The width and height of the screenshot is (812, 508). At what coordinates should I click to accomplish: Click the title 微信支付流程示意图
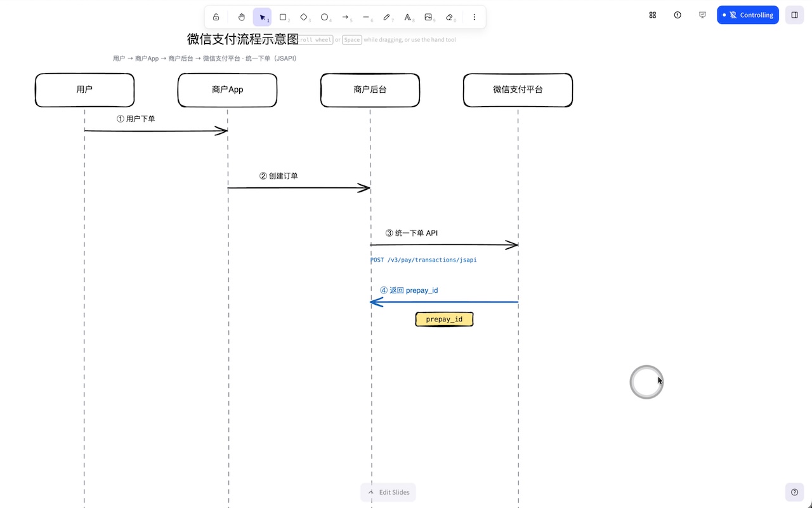(243, 39)
